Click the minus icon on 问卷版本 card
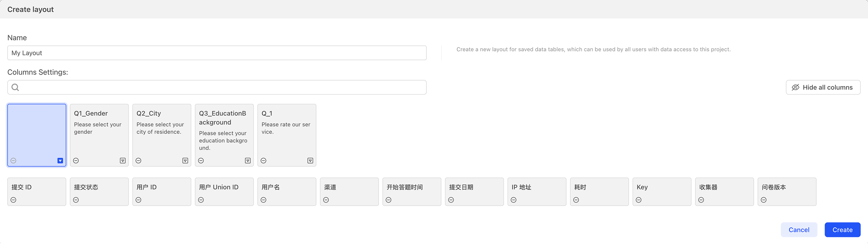This screenshot has width=868, height=244. coord(764,200)
